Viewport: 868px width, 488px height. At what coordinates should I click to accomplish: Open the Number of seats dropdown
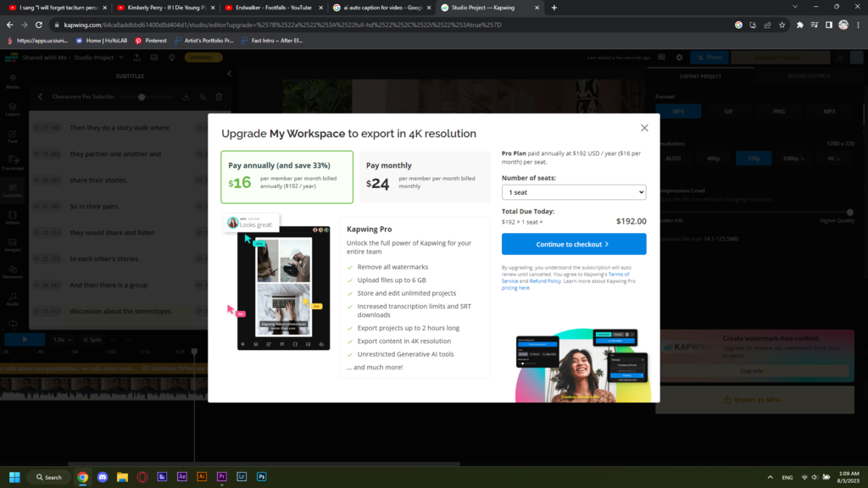(x=574, y=192)
